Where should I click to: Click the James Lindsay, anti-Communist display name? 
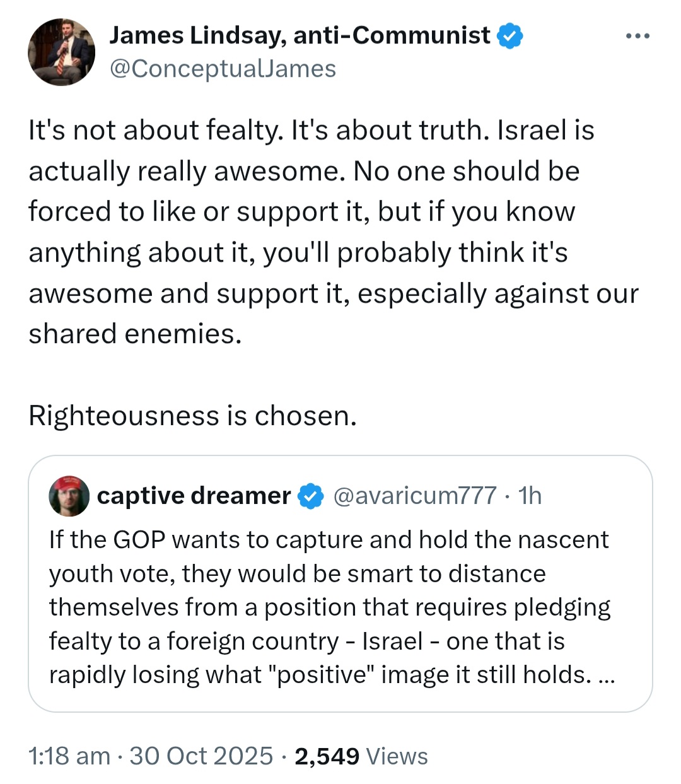click(300, 35)
